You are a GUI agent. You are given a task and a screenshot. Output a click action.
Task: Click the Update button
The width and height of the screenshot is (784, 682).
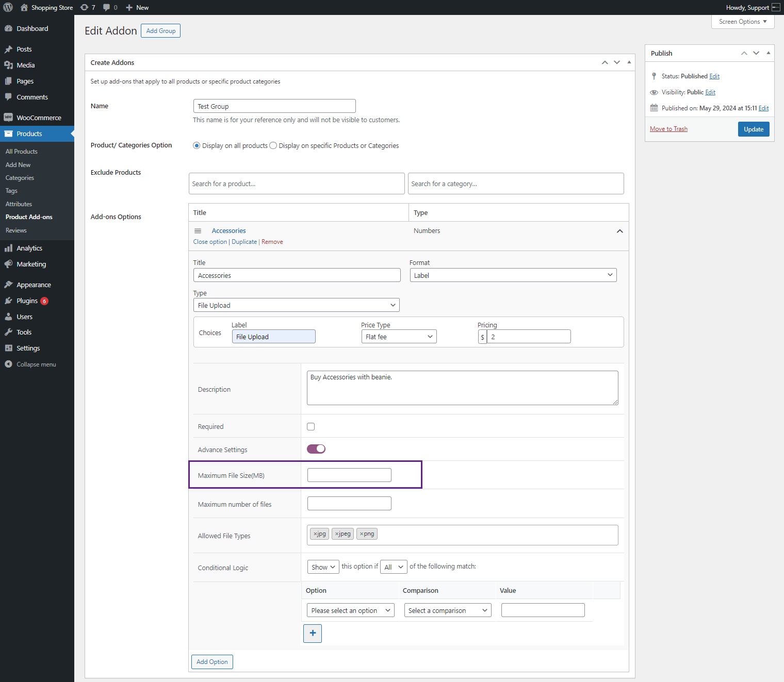754,129
